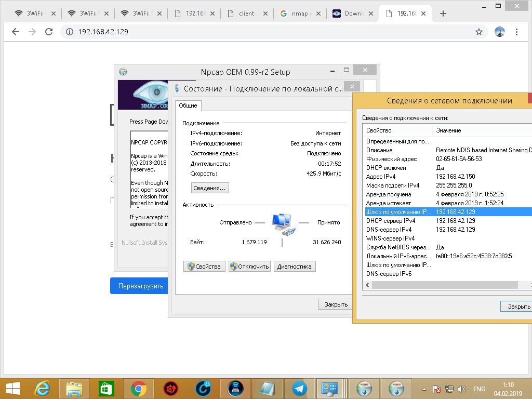Open Telegram from taskbar
The height and width of the screenshot is (399, 532).
[x=300, y=389]
